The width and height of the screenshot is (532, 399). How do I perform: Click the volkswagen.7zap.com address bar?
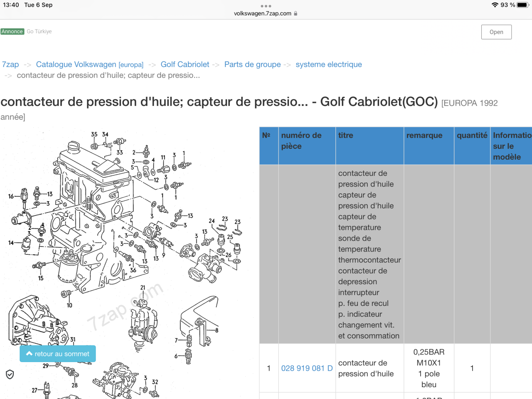coord(263,13)
